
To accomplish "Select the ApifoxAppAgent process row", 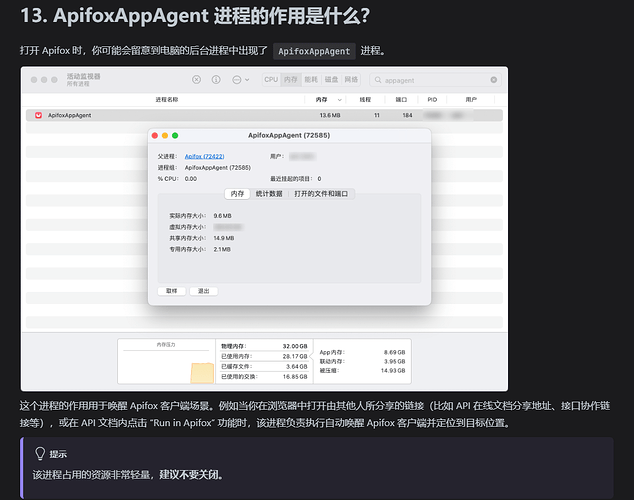I will [x=264, y=115].
